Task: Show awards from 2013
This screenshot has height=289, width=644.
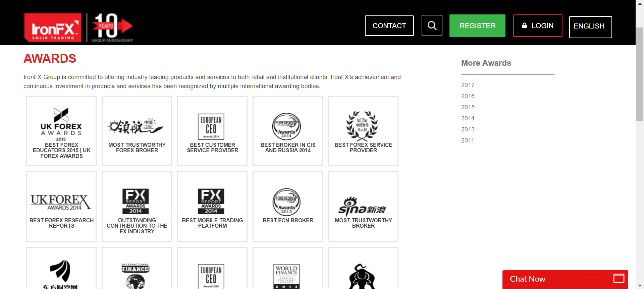Action: coord(468,129)
